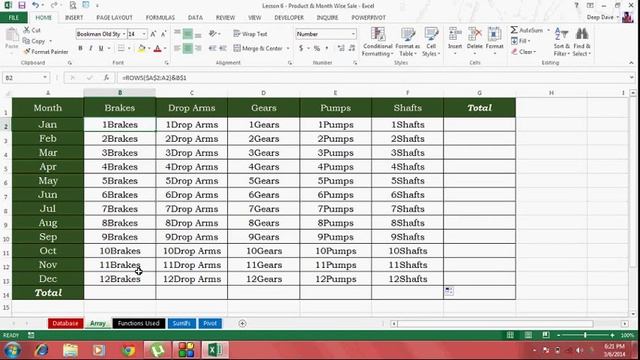
Task: Click the Insert Function fx icon
Action: tap(106, 78)
